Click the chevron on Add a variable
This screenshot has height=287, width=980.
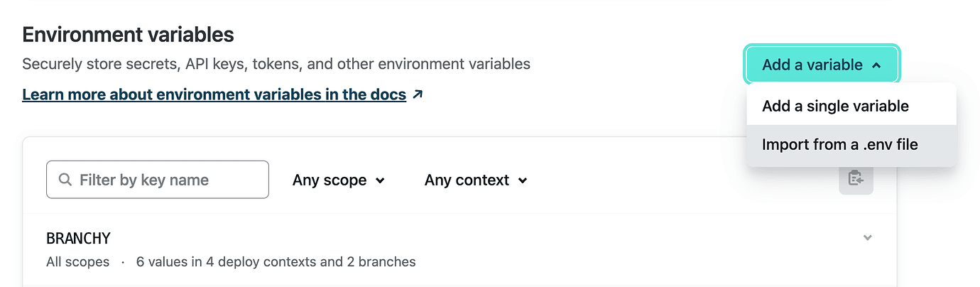pos(876,65)
